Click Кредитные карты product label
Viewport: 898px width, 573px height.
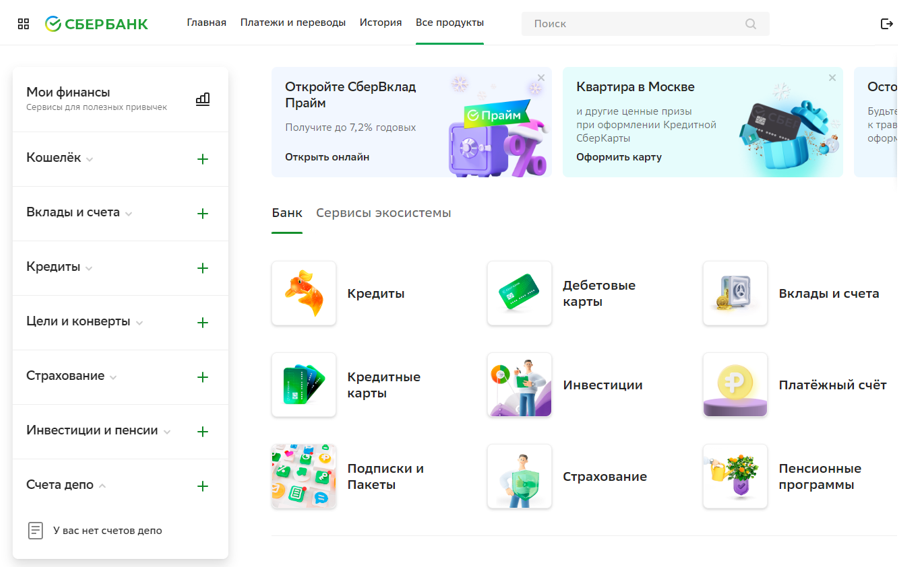pyautogui.click(x=384, y=385)
